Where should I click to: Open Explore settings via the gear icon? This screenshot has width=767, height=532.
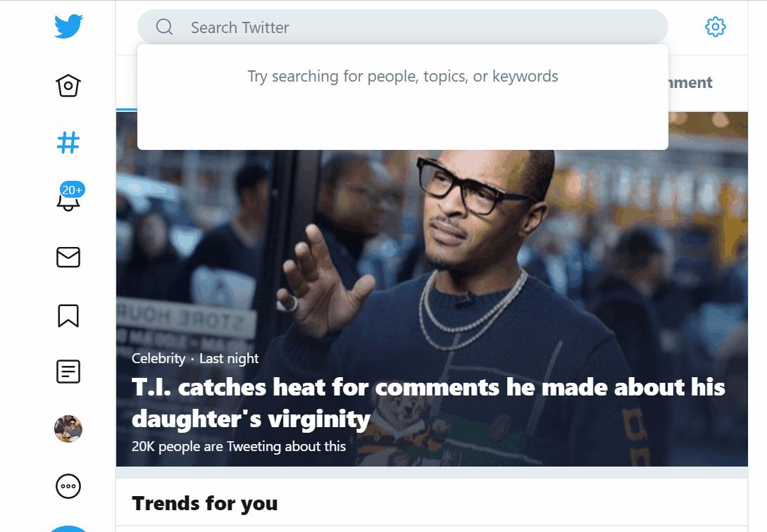tap(715, 27)
